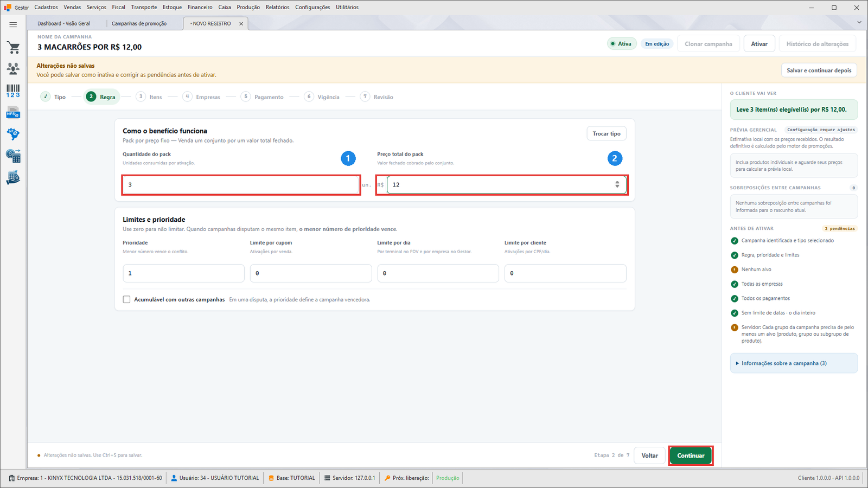This screenshot has height=488, width=868.
Task: Focus the Limite por dia field
Action: pyautogui.click(x=438, y=273)
